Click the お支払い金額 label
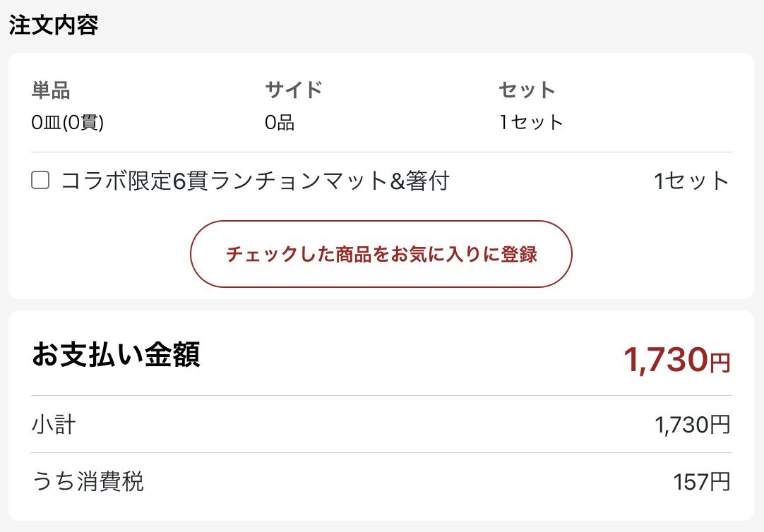This screenshot has width=764, height=532. [117, 356]
